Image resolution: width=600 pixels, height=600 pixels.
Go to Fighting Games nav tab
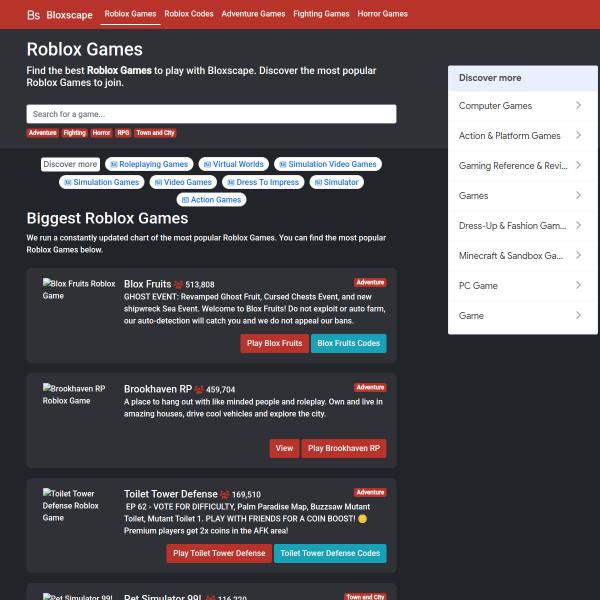pos(321,14)
